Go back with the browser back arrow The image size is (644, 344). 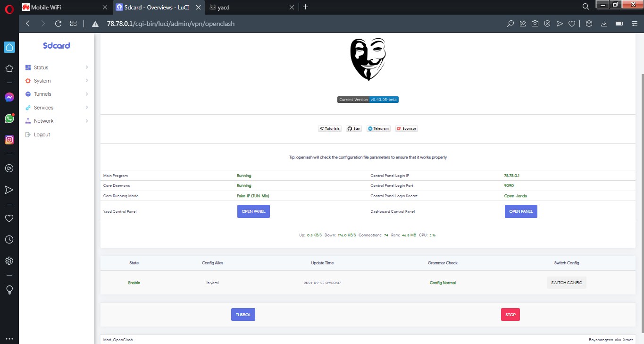[28, 24]
